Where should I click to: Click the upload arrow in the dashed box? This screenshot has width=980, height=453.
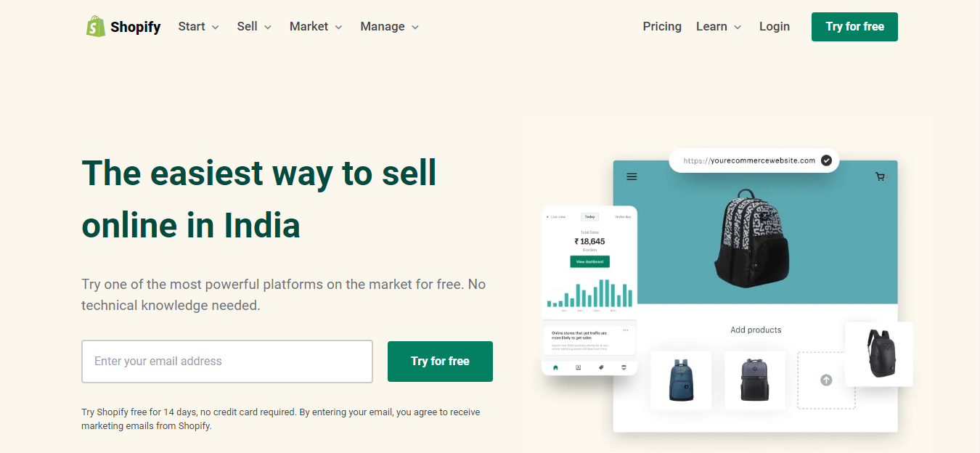tap(826, 380)
